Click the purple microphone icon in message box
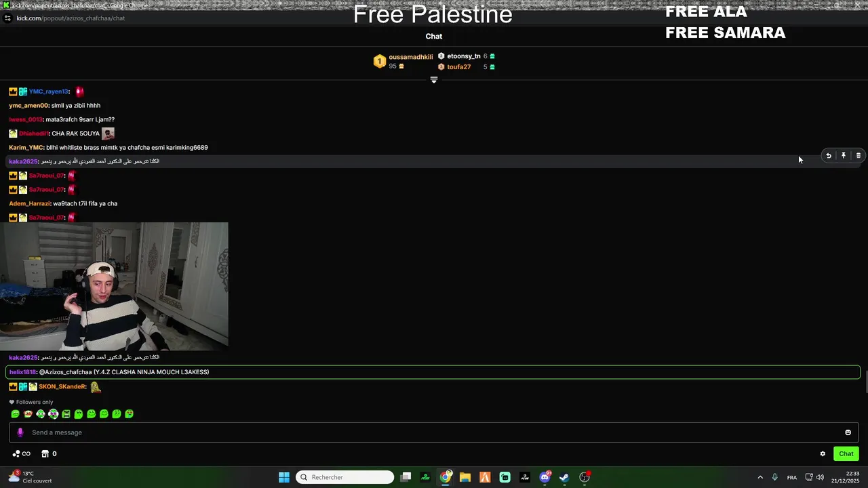 pyautogui.click(x=20, y=432)
